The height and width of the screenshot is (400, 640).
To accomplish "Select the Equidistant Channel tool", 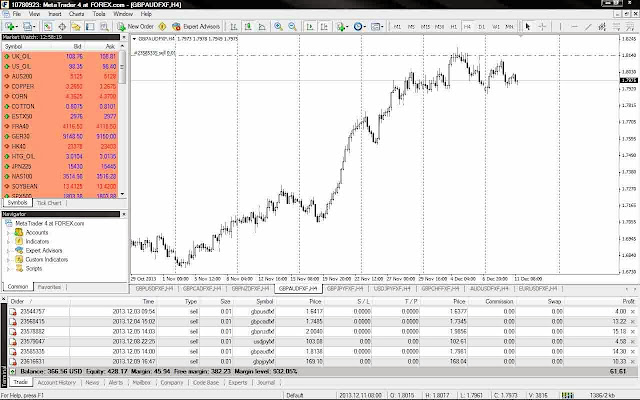I will (x=602, y=27).
